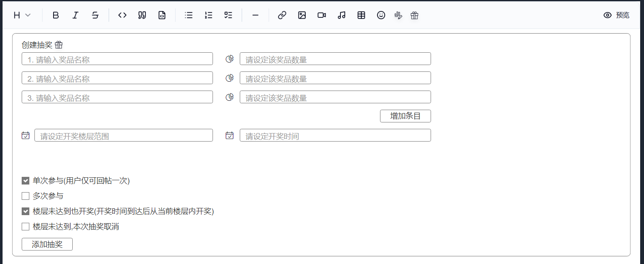Apply italic text formatting

coord(75,15)
